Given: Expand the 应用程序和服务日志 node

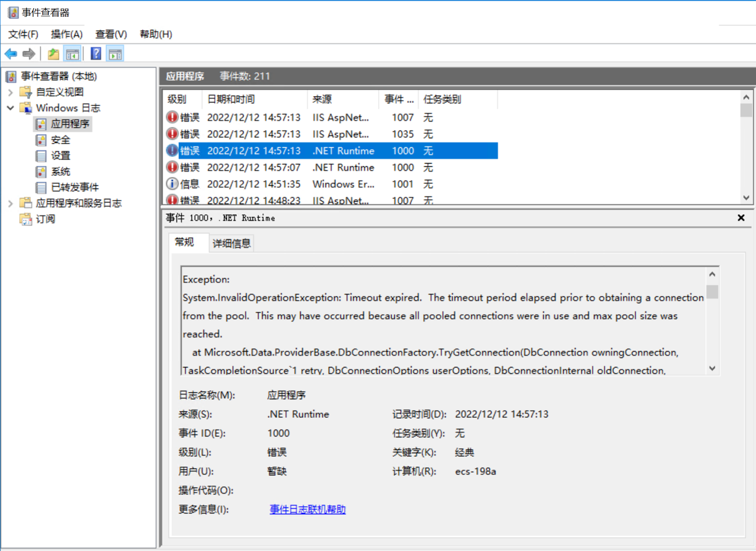Looking at the screenshot, I should pyautogui.click(x=10, y=203).
